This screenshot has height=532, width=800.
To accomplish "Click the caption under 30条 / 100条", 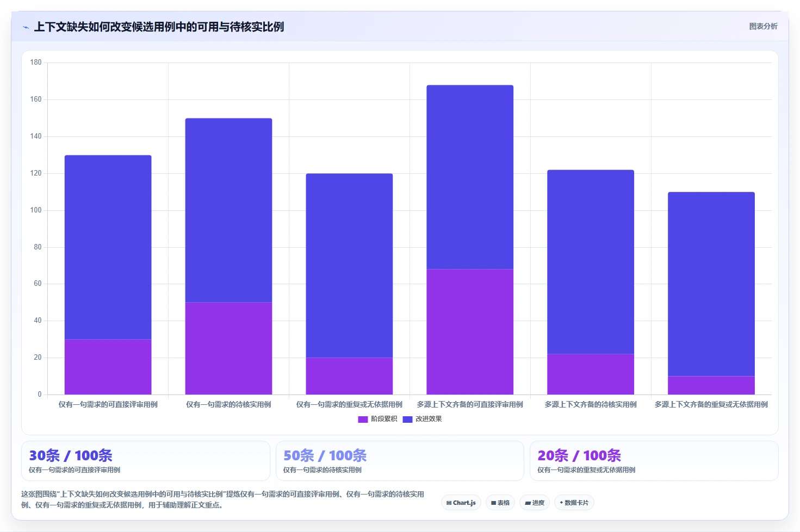I will pos(75,470).
